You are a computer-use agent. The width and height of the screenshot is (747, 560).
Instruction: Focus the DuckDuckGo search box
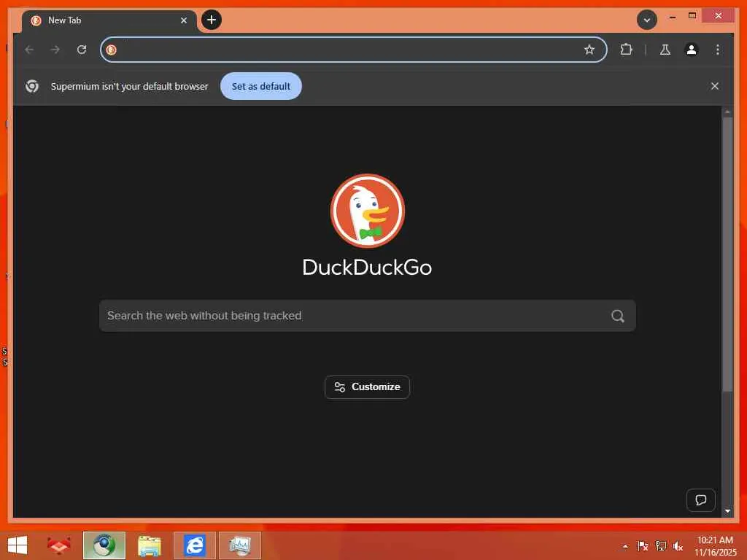(x=368, y=316)
